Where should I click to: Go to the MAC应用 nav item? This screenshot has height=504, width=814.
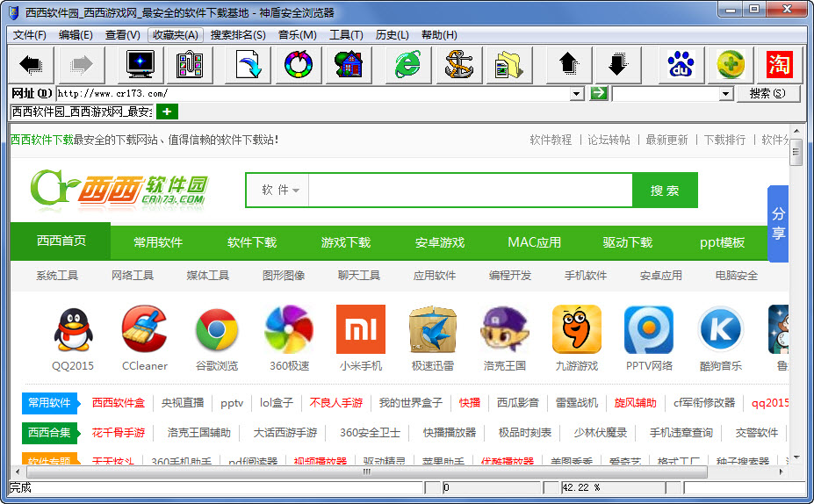[x=534, y=242]
